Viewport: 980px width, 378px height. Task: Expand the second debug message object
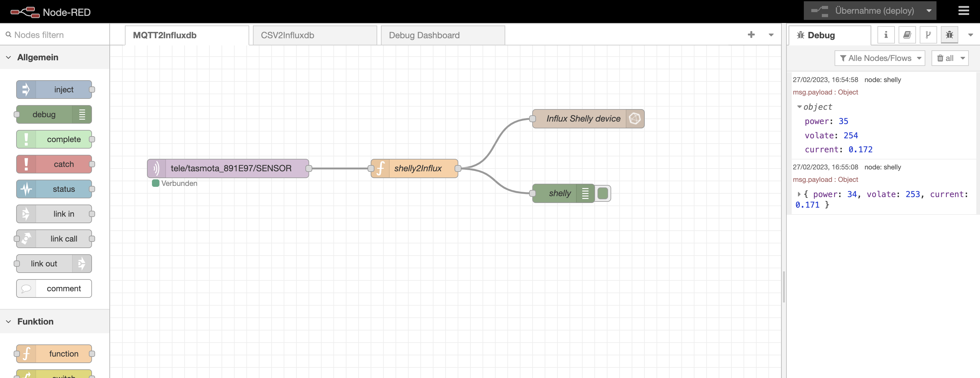pyautogui.click(x=799, y=194)
